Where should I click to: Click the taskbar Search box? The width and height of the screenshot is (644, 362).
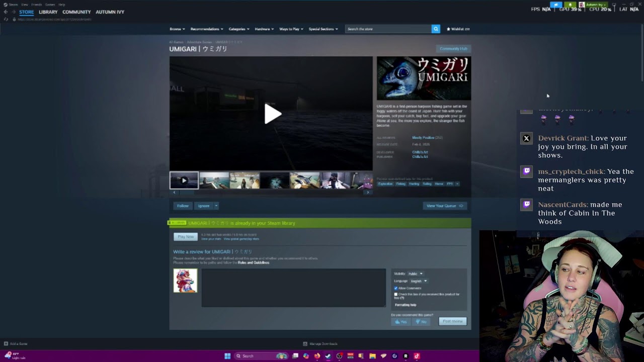click(262, 356)
